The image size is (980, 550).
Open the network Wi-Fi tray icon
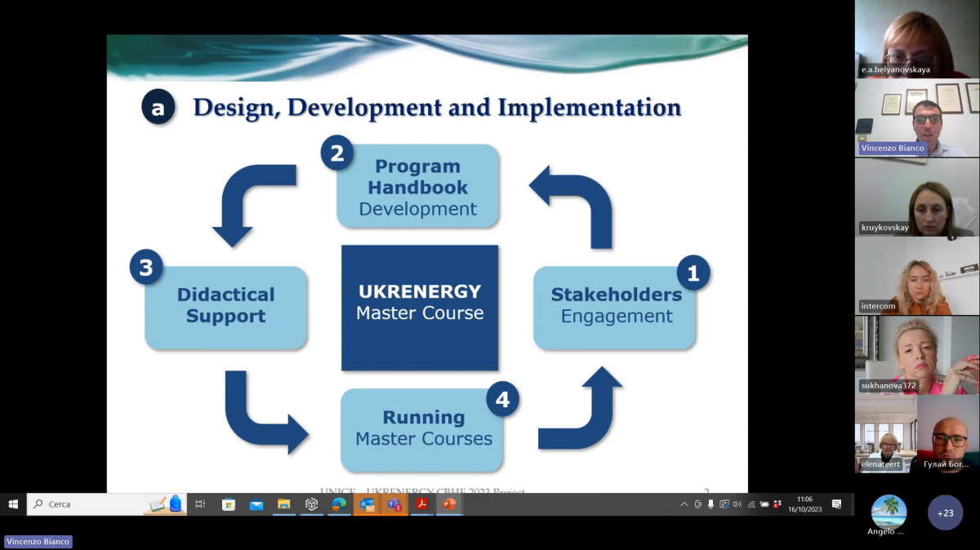[x=751, y=504]
